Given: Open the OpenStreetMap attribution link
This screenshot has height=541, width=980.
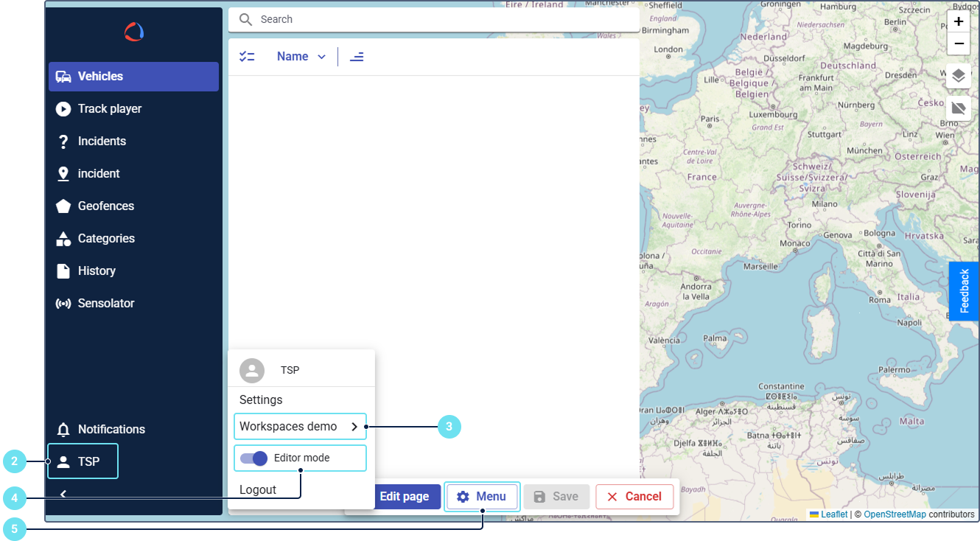Looking at the screenshot, I should click(895, 514).
